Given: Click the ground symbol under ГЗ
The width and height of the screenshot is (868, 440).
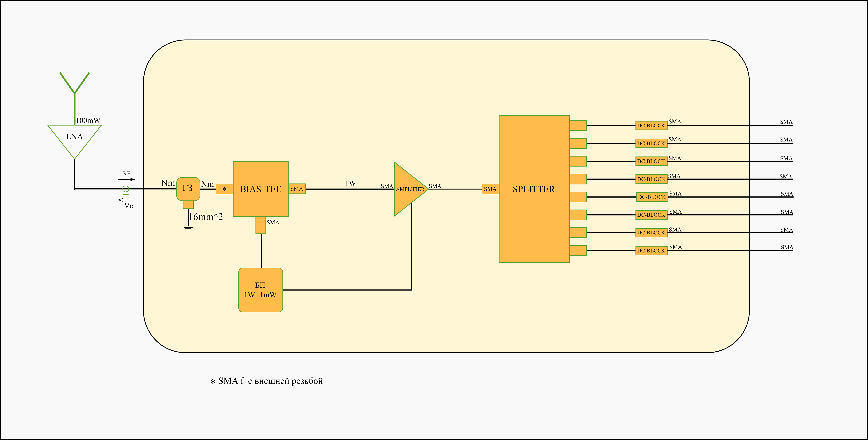Looking at the screenshot, I should click(x=188, y=227).
